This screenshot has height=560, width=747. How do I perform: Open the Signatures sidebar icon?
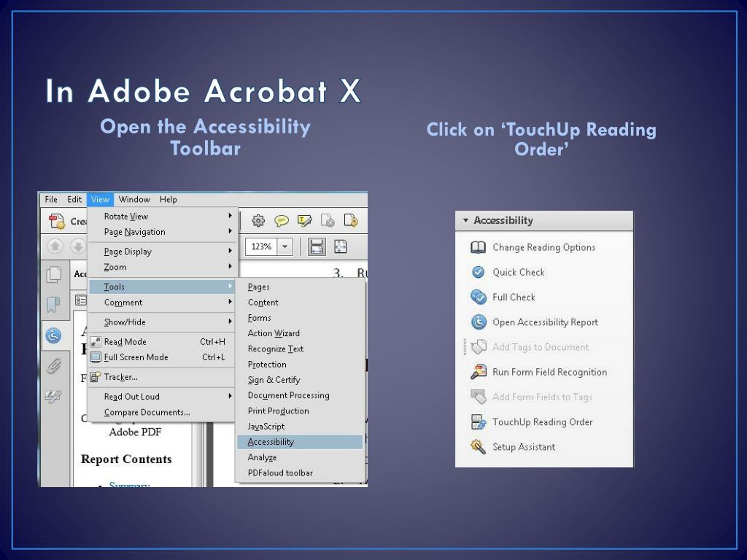tap(53, 396)
